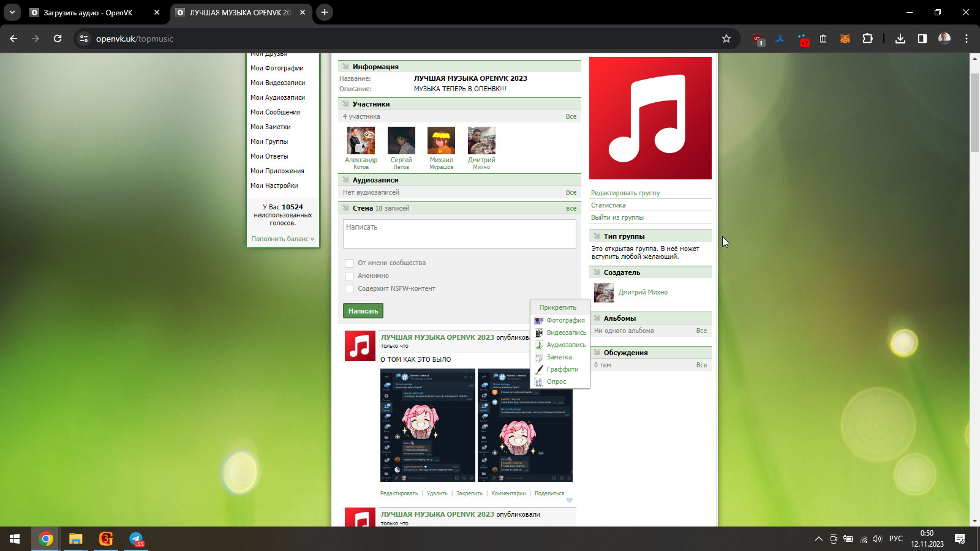This screenshot has width=980, height=551.
Task: Open the Extensions puzzle-piece menu
Action: click(867, 39)
